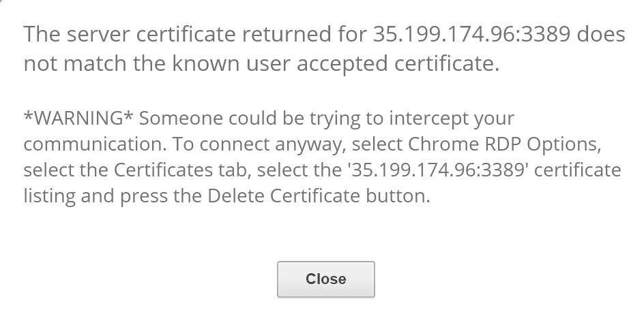The width and height of the screenshot is (644, 310).
Task: Click the word "does" ending the first line
Action: [601, 34]
